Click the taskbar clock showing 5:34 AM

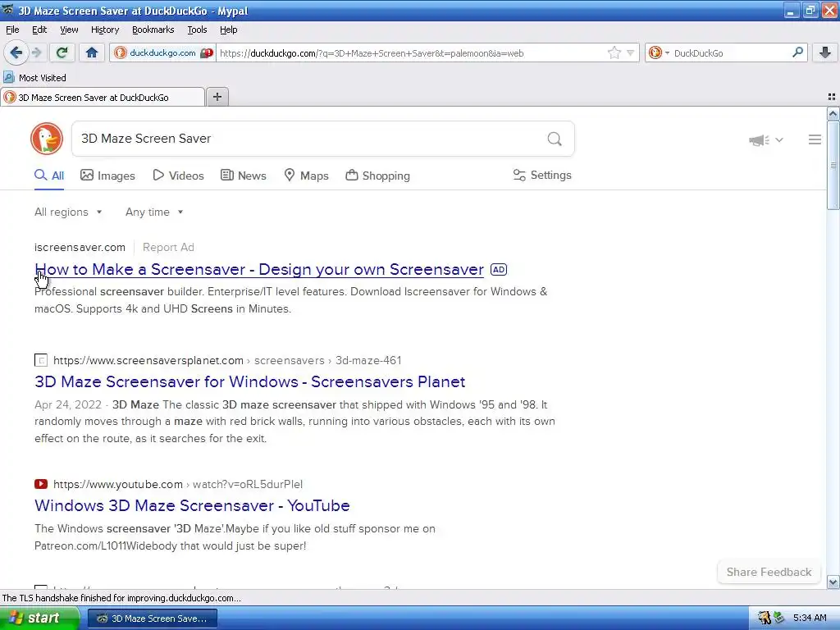(x=810, y=618)
